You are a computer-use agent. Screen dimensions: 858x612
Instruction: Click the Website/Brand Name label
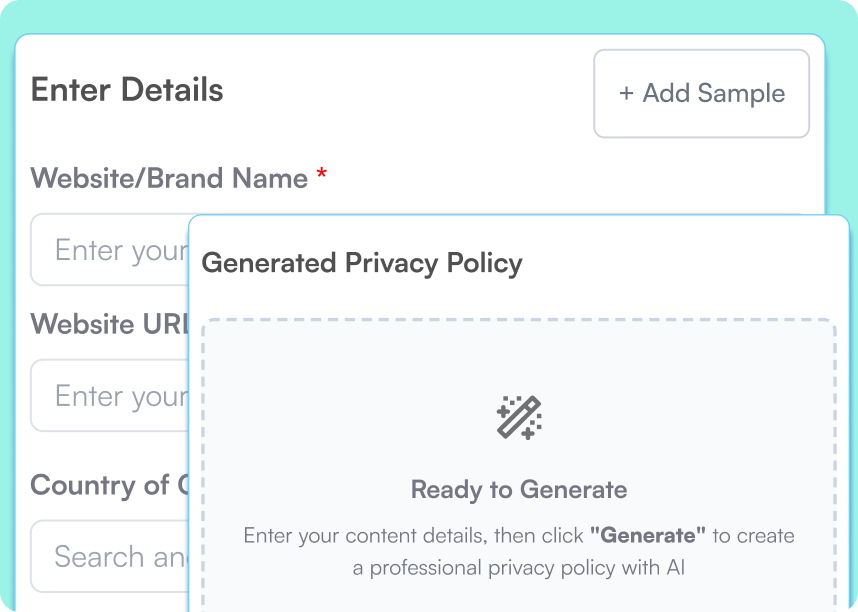[x=167, y=177]
